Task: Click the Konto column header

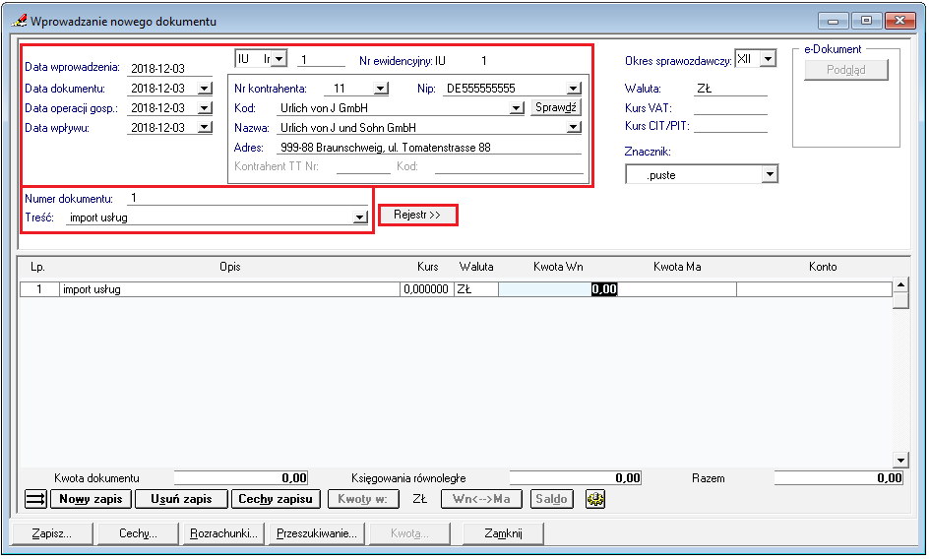Action: (x=823, y=267)
